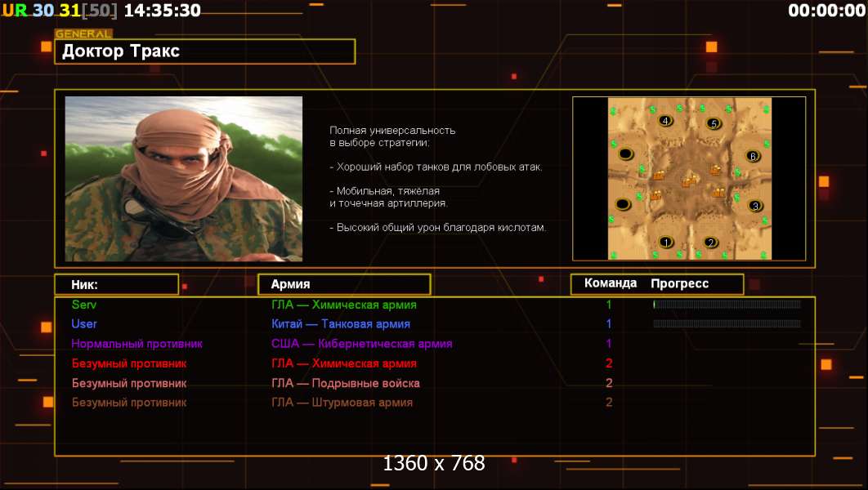
Task: Pick the unnumbered start marker below position 4's side
Action: coord(625,154)
